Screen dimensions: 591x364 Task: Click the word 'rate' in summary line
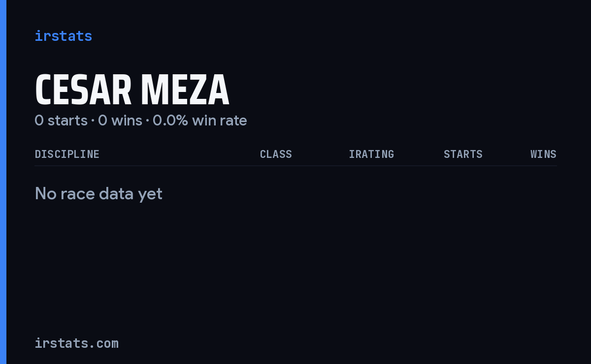pos(233,120)
